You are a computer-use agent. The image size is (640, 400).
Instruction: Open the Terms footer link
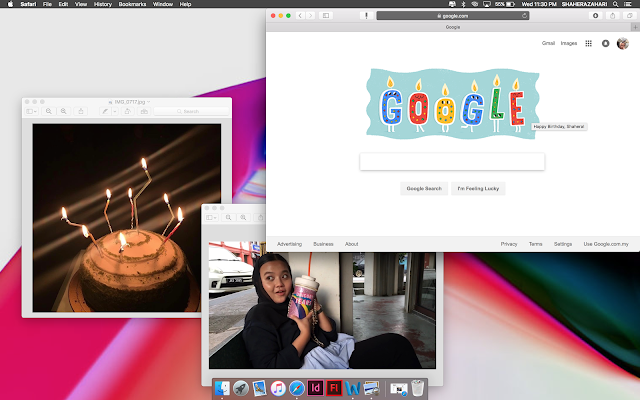tap(536, 244)
